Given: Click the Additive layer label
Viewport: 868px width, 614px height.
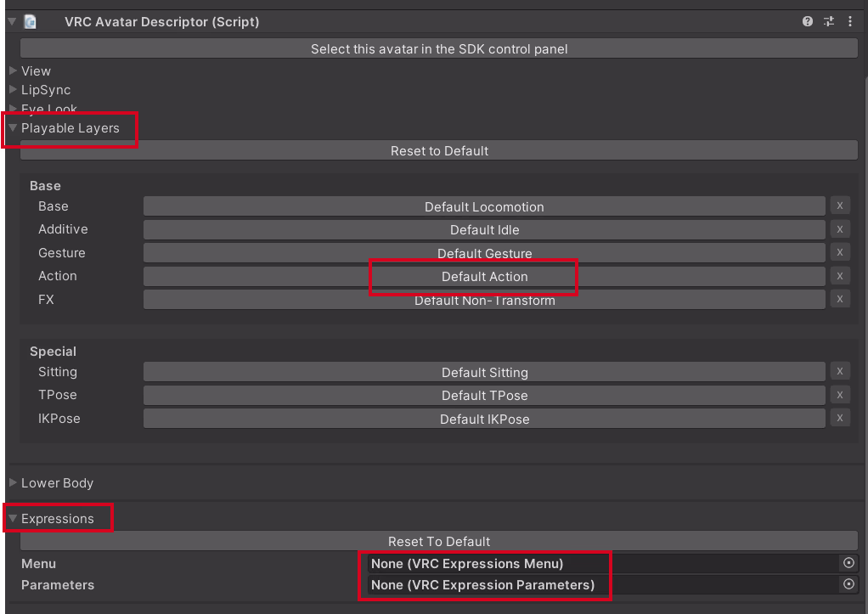Looking at the screenshot, I should (x=63, y=229).
